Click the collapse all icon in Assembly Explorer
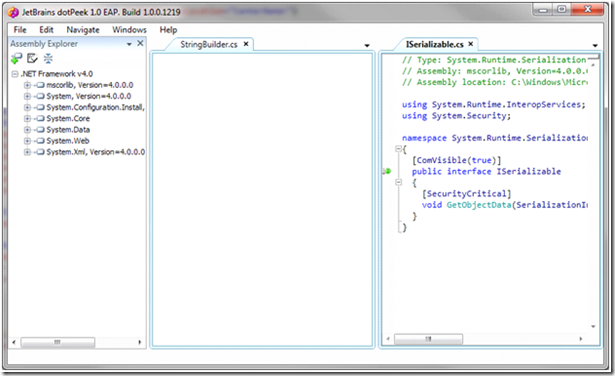 click(x=48, y=58)
